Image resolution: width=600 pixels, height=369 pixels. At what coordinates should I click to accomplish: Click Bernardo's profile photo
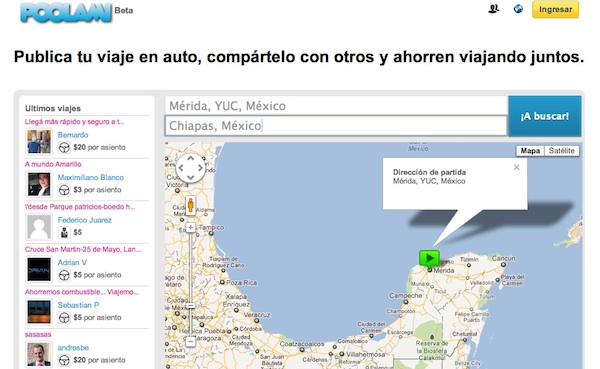coord(39,142)
